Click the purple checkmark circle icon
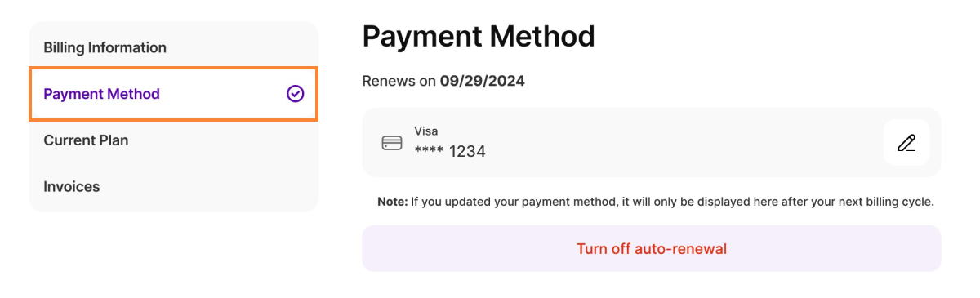The width and height of the screenshot is (980, 298). [x=296, y=94]
